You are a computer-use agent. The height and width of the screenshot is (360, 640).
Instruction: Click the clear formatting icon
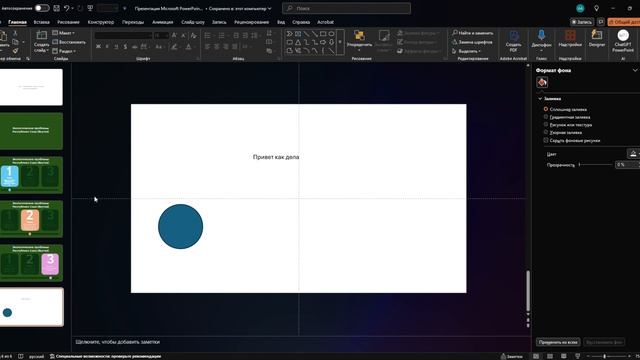tap(193, 36)
